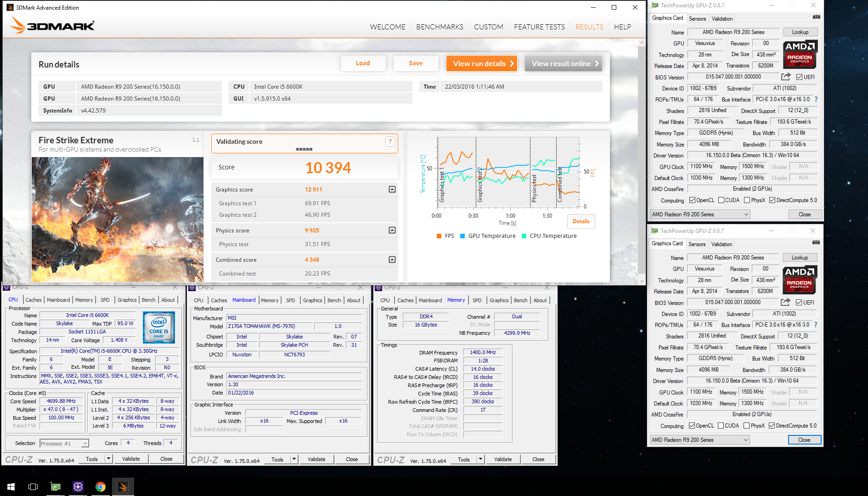
Task: Click AMD Radeon logo in upper GPU-Z
Action: coord(800,54)
